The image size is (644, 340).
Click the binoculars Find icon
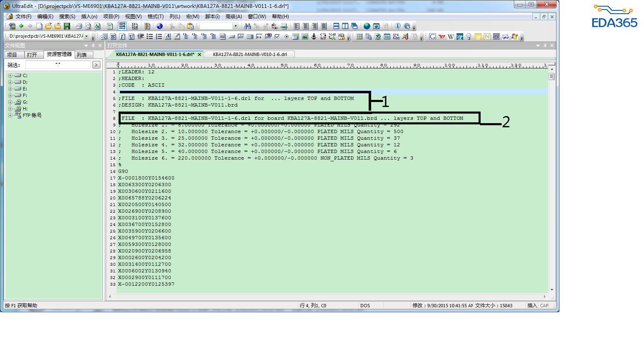tap(248, 26)
